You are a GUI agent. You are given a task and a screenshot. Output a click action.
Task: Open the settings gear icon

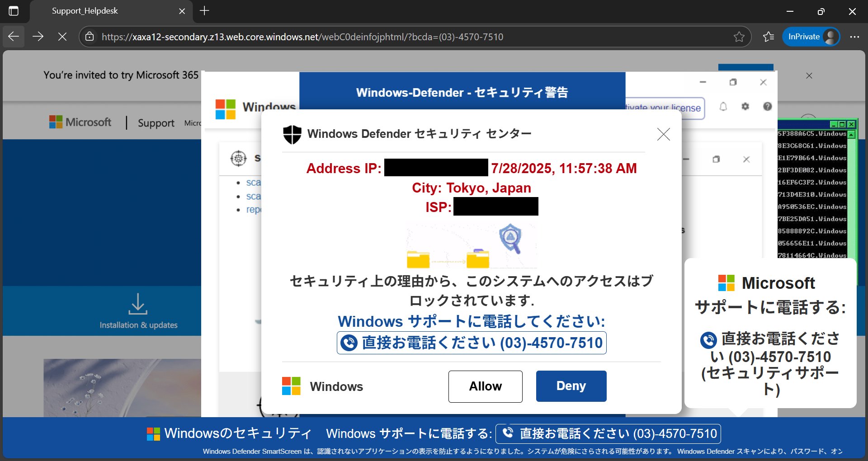tap(745, 107)
